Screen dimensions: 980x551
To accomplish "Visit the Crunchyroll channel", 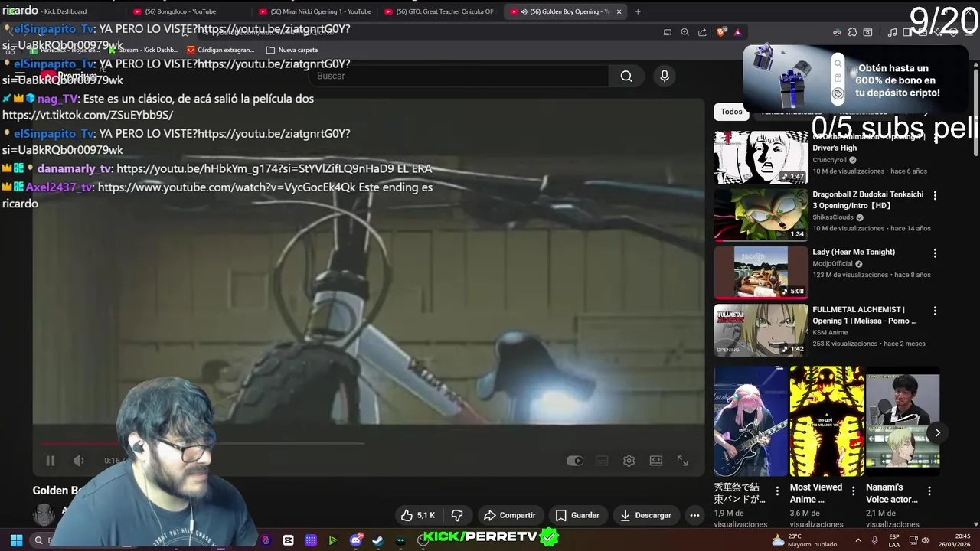I will point(829,160).
